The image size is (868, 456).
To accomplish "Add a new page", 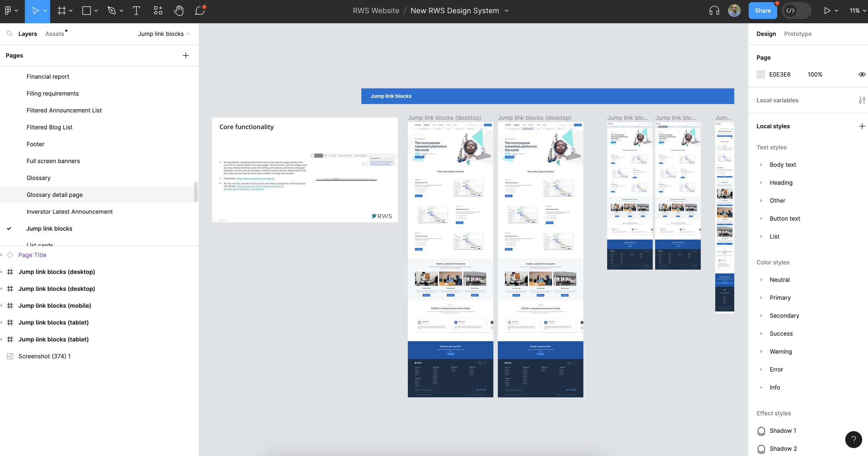I will tap(186, 56).
